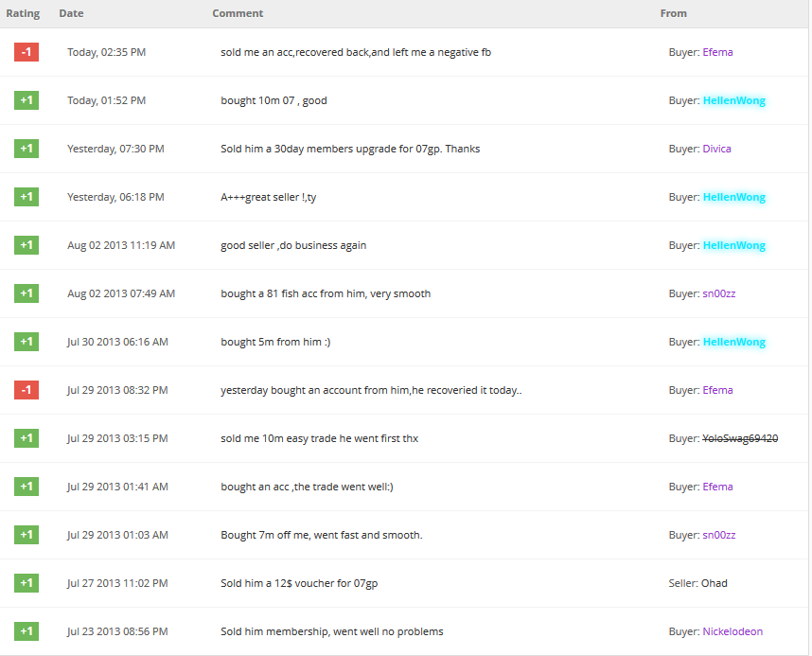Click the "sold me 10m easy trade" comment

pyautogui.click(x=319, y=438)
